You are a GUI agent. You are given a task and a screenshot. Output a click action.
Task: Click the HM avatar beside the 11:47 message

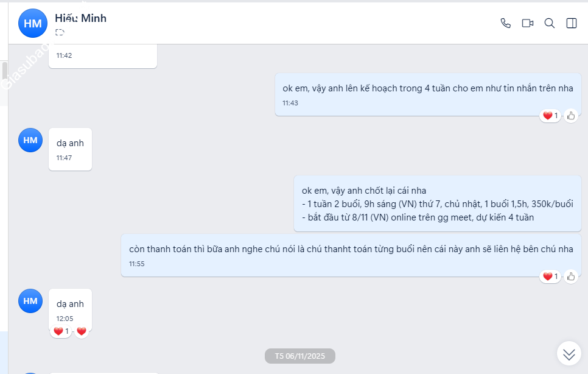(x=30, y=140)
